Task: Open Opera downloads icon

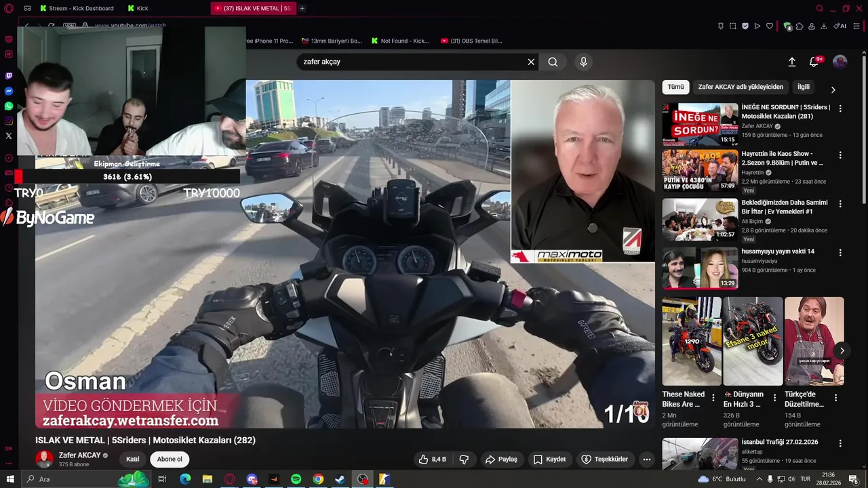Action: tap(823, 26)
